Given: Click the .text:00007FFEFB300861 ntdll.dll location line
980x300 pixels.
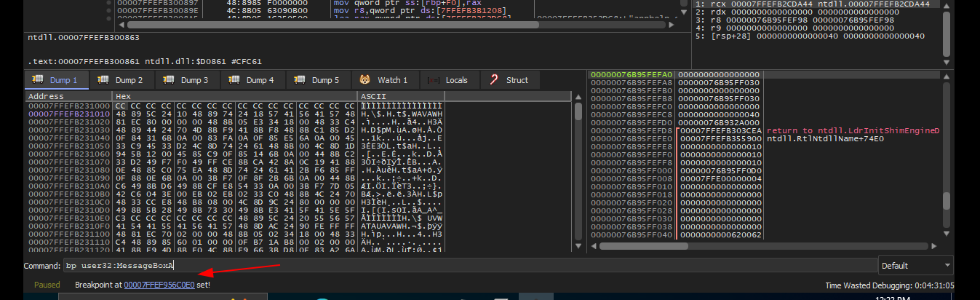Looking at the screenshot, I should (x=144, y=61).
